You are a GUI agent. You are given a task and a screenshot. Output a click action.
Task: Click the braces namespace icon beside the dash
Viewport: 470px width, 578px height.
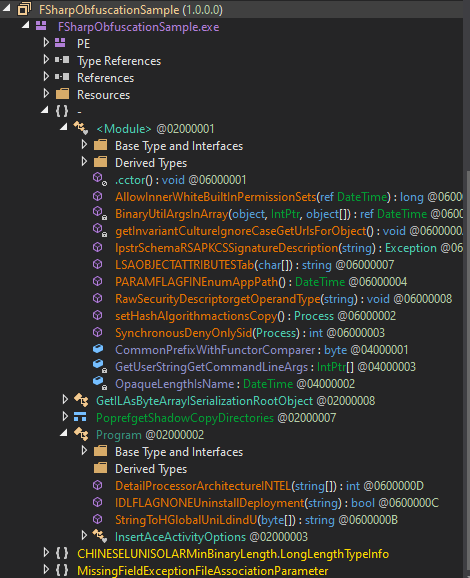tap(62, 111)
